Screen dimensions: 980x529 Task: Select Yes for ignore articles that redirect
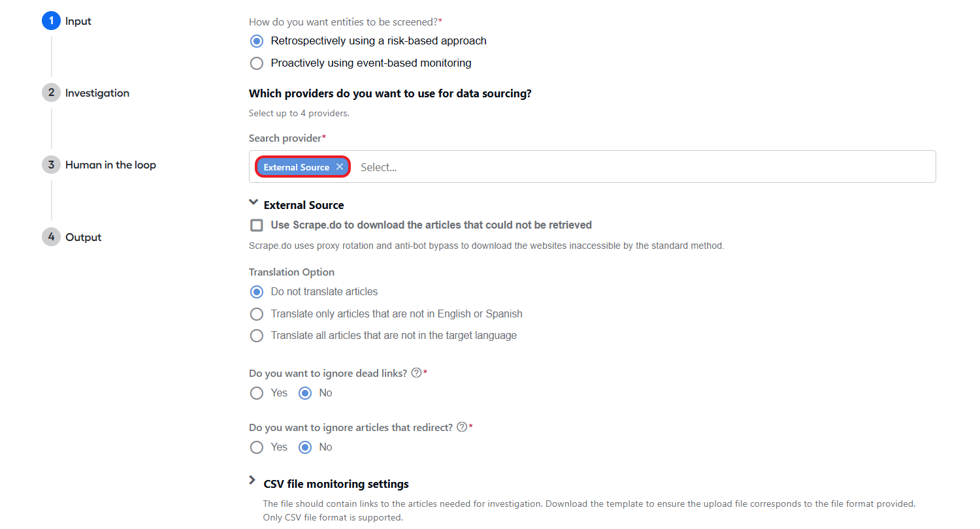point(257,447)
